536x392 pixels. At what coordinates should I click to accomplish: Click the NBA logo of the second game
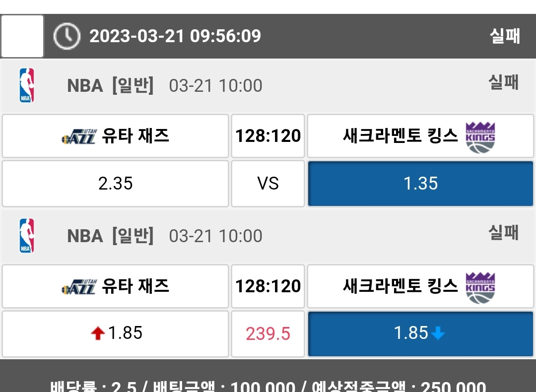(x=27, y=236)
